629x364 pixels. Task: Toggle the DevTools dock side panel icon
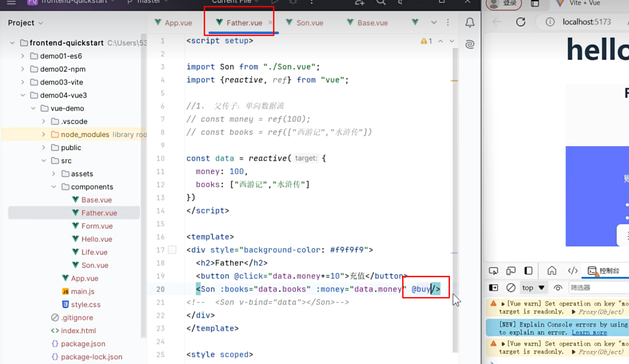pyautogui.click(x=528, y=271)
